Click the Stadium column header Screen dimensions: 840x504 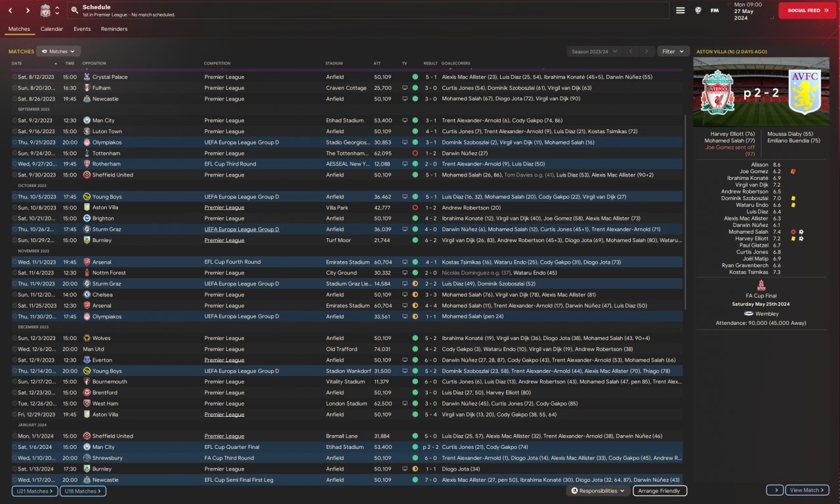coord(334,64)
